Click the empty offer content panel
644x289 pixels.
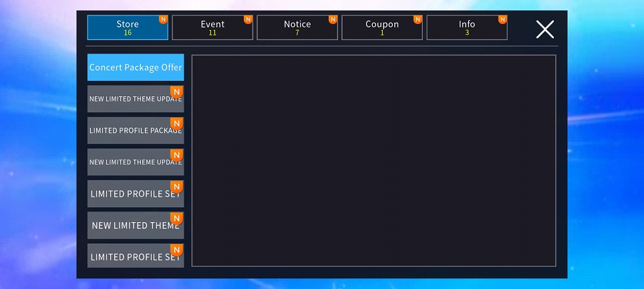pos(373,161)
